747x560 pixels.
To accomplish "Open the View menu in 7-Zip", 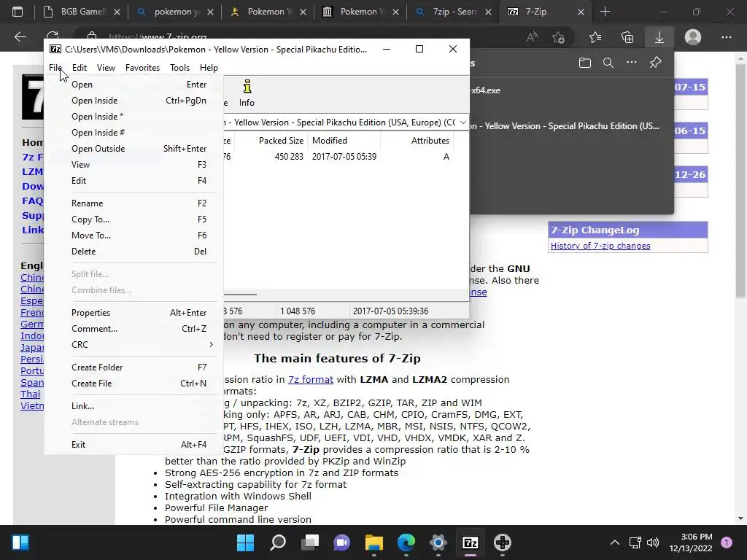I will tap(106, 68).
